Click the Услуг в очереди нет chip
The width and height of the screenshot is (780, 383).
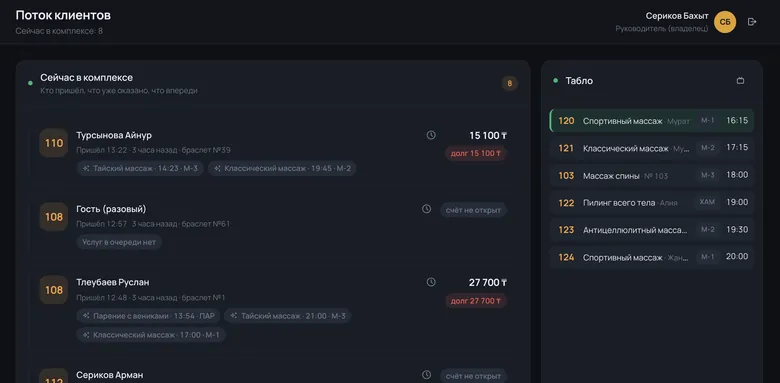[x=119, y=242]
